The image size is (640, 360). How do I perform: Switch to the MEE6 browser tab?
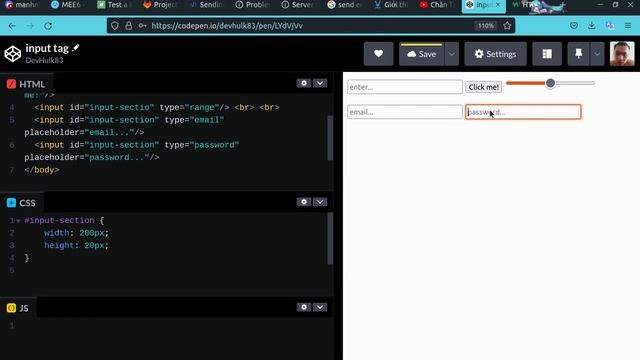point(67,5)
